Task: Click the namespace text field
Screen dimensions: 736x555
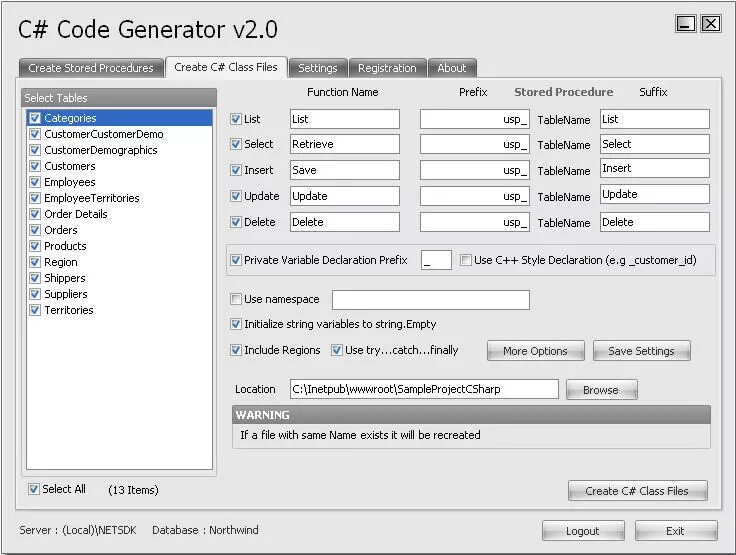Action: [x=431, y=300]
